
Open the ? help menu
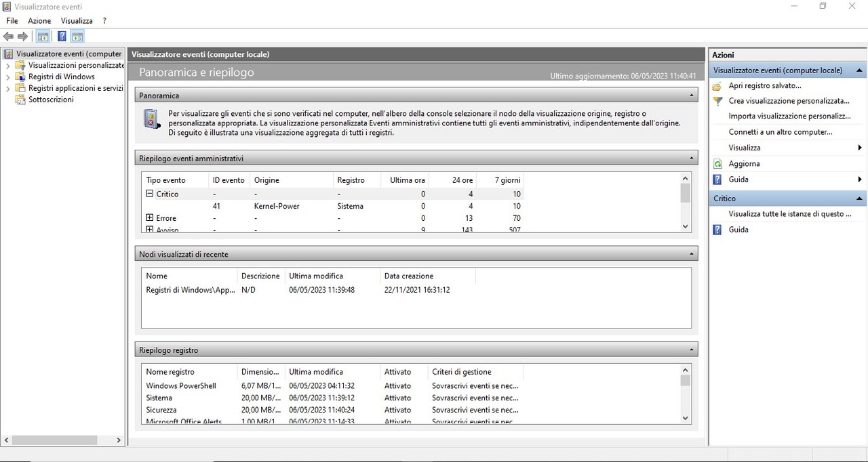click(104, 21)
